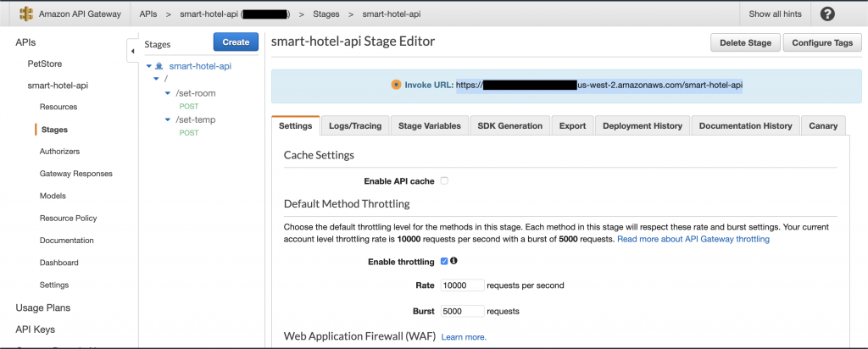Select POST method under /set-room

189,106
